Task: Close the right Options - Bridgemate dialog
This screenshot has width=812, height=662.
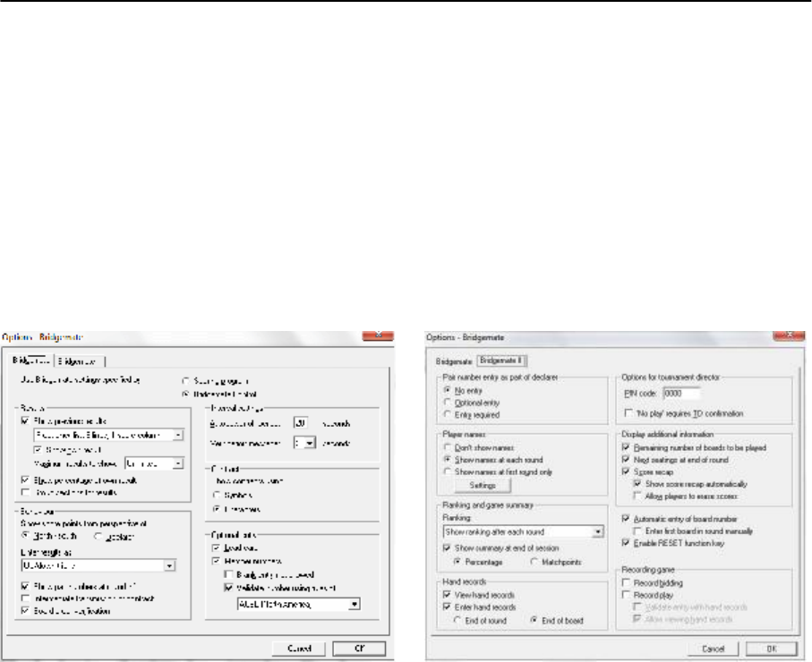Action: tap(789, 335)
